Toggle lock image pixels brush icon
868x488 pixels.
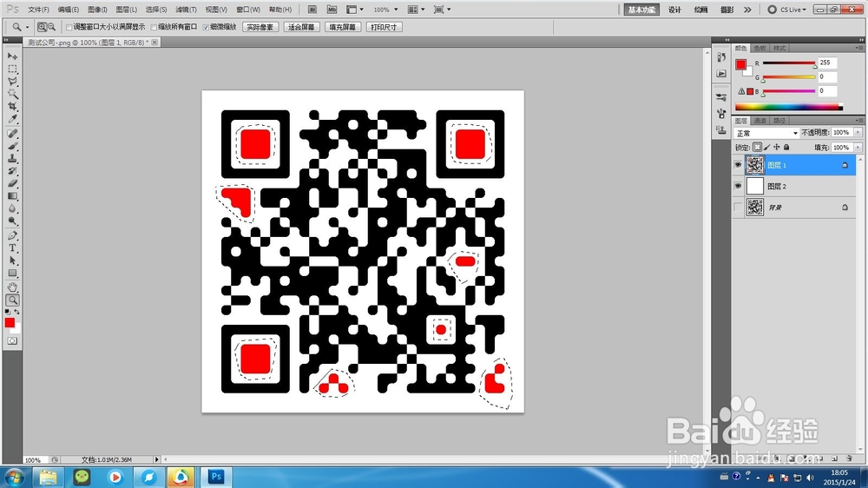(767, 148)
